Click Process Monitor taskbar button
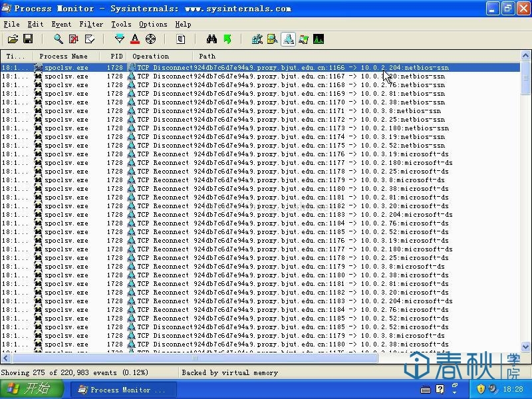532x399 pixels. (x=124, y=390)
